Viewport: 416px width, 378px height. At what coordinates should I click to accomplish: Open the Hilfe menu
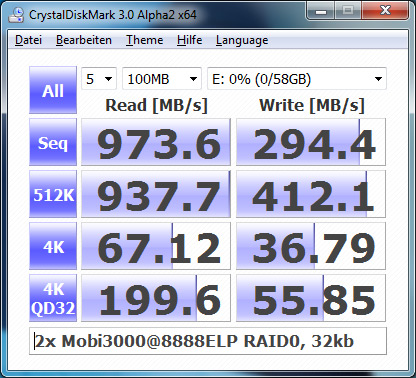point(189,40)
